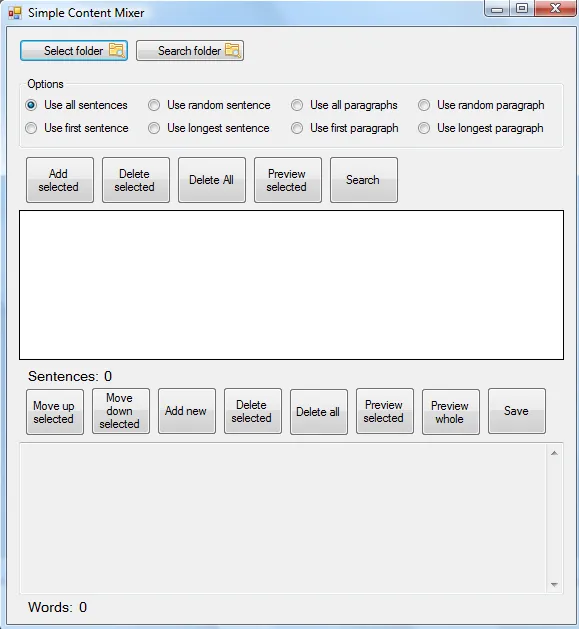Screen dimensions: 579x629
Task: Click the Search button
Action: [364, 180]
